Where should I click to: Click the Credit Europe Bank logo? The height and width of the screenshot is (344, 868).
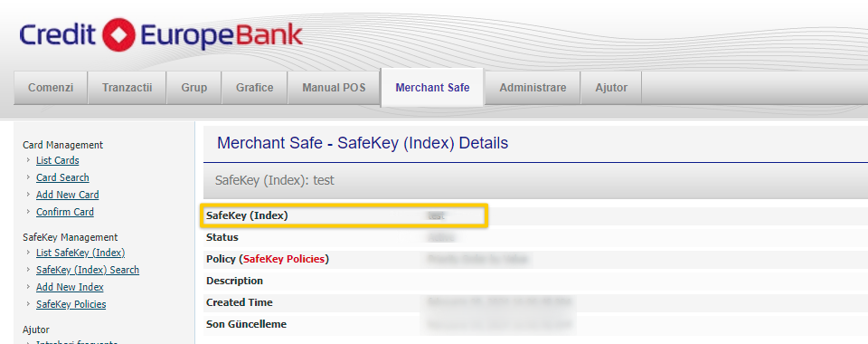click(x=161, y=35)
